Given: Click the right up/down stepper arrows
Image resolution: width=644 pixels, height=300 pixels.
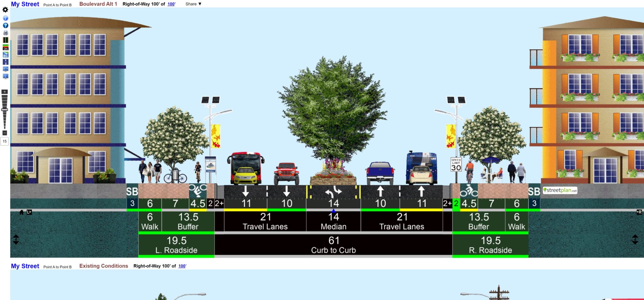Looking at the screenshot, I should click(x=635, y=240).
